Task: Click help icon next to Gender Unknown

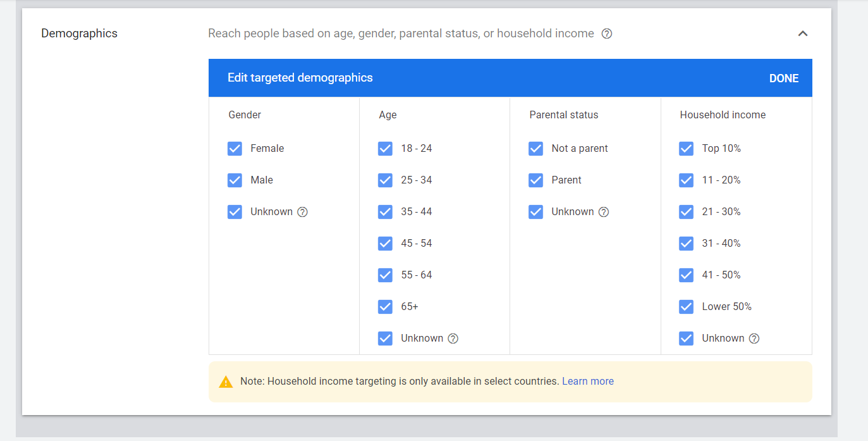Action: point(303,212)
